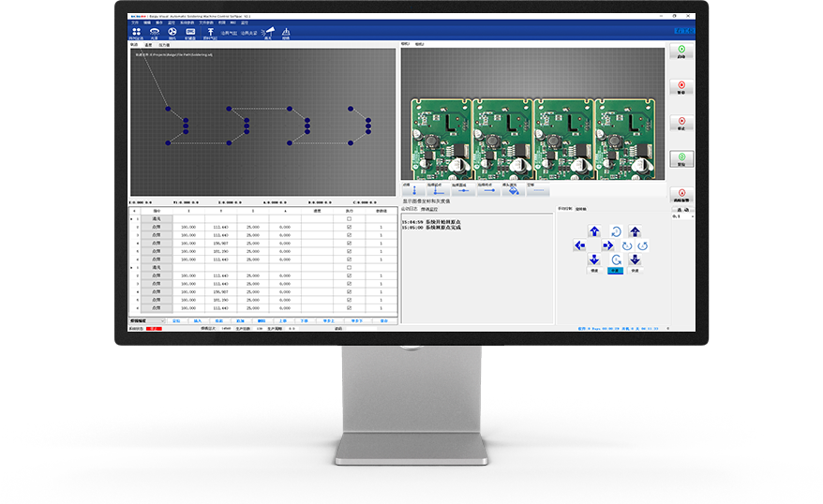Uncheck execute box for first 196.907 row
This screenshot has height=504, width=823.
[x=349, y=243]
